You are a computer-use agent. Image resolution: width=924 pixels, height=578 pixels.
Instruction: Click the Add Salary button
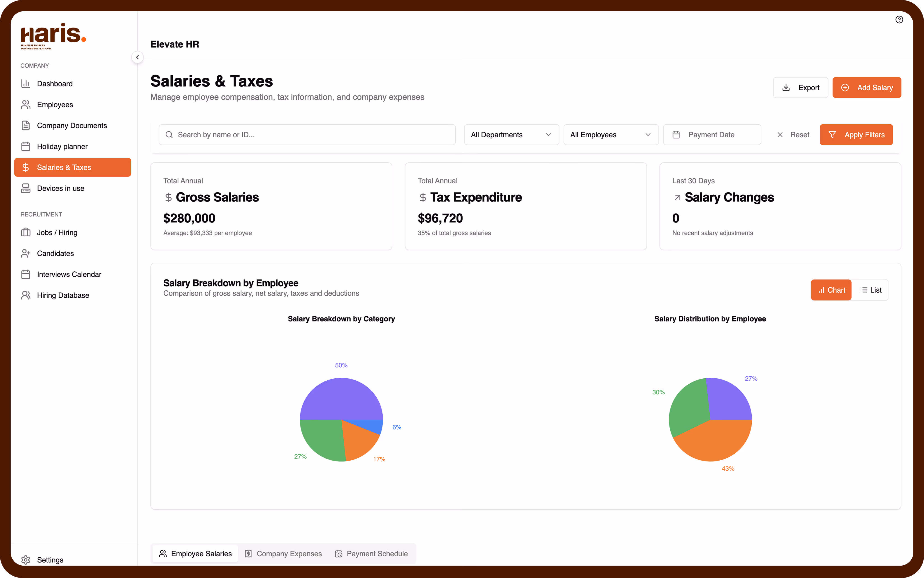click(866, 88)
